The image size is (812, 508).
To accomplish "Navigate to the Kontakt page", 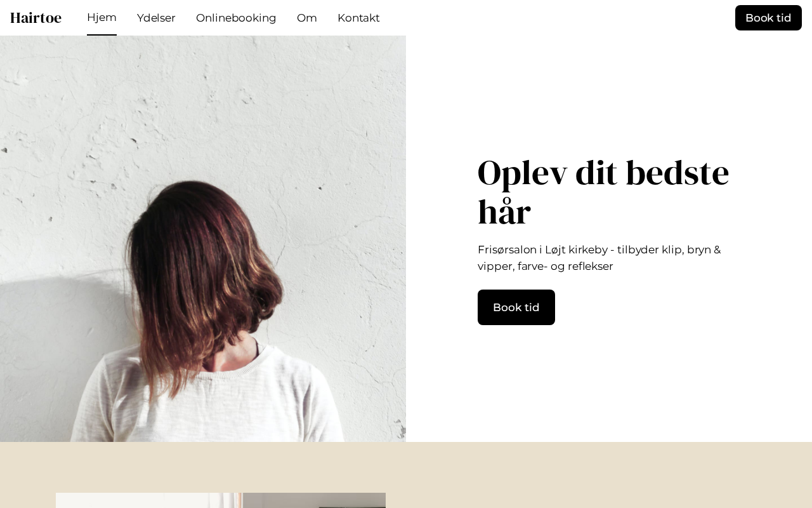I will [x=358, y=18].
